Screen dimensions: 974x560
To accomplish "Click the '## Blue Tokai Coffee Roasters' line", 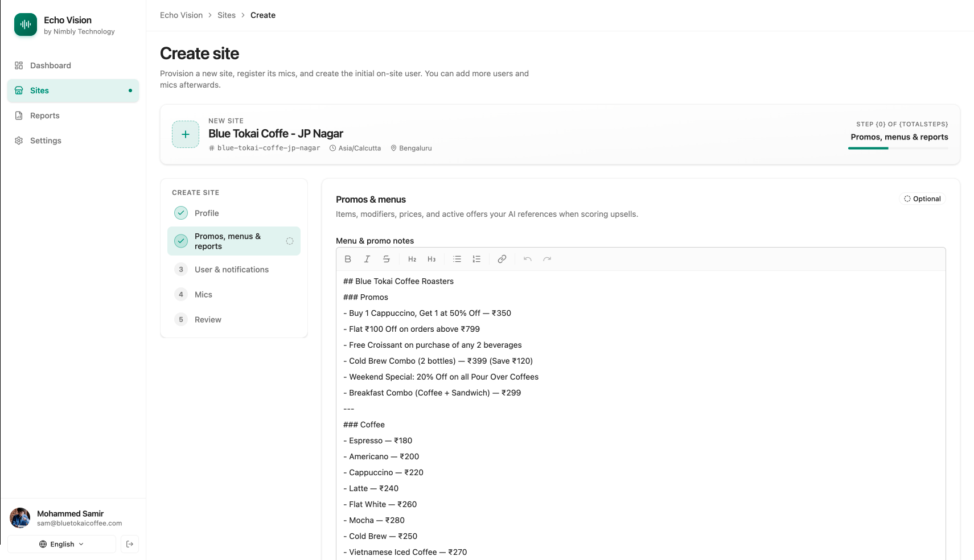I will point(398,281).
